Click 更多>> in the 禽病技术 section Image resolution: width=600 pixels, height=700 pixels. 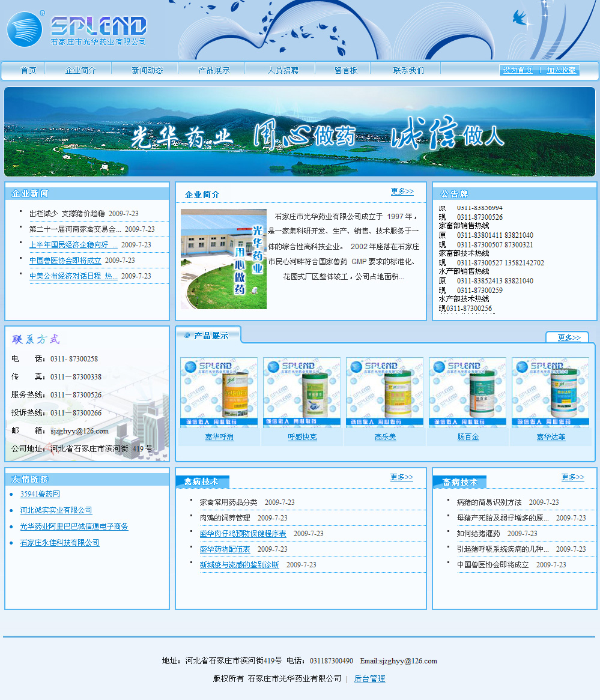[x=402, y=477]
